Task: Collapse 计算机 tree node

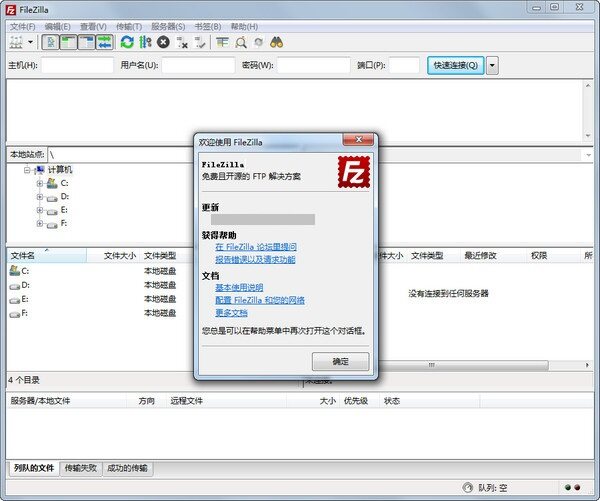Action: (x=27, y=170)
